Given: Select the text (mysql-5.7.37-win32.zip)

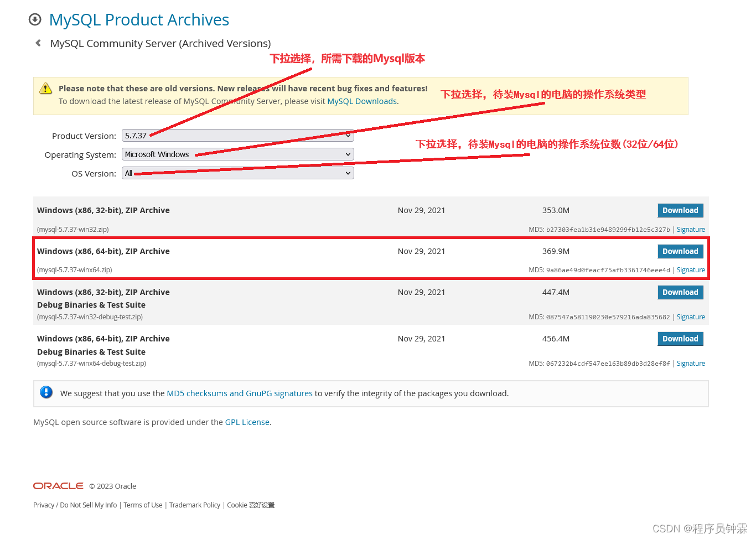Looking at the screenshot, I should pyautogui.click(x=73, y=230).
